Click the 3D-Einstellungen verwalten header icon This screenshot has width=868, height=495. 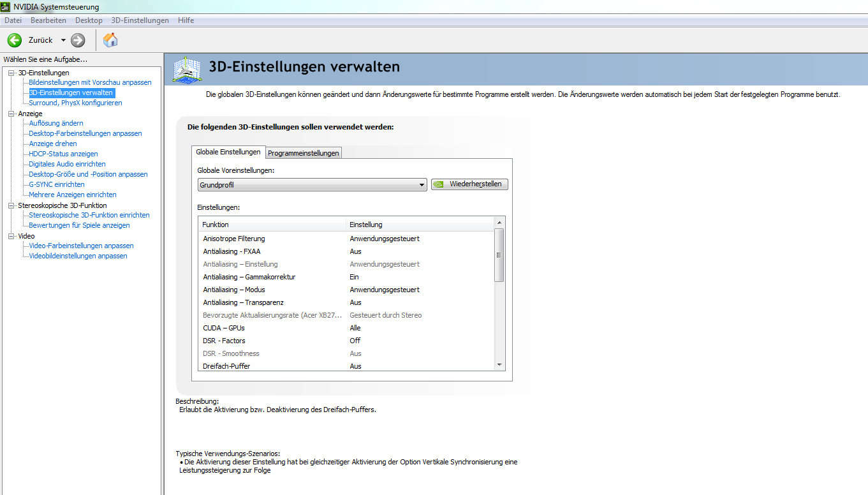pos(188,69)
